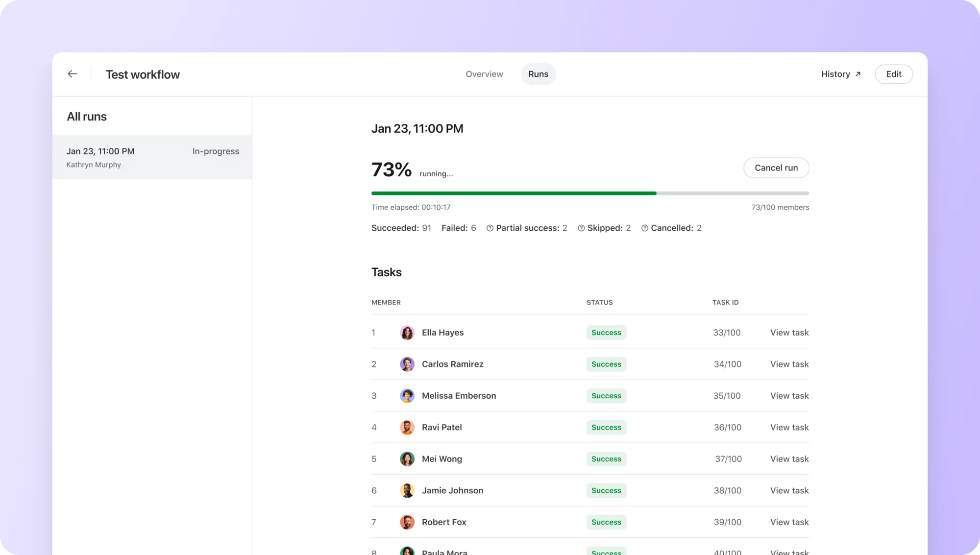Click Robert Fox's avatar
The height and width of the screenshot is (555, 980).
407,522
